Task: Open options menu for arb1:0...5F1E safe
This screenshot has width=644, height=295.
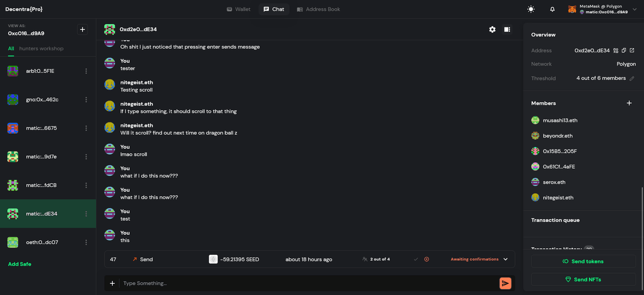Action: point(86,71)
